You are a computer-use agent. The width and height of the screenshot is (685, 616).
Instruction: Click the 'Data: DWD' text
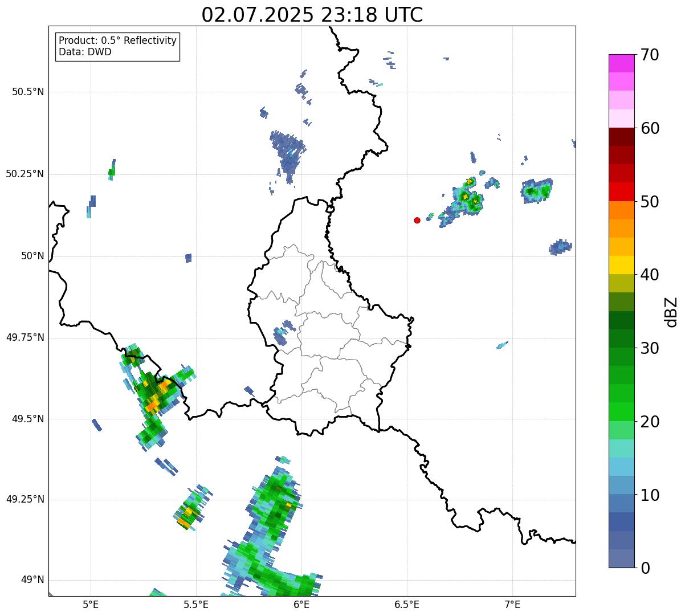(x=85, y=52)
